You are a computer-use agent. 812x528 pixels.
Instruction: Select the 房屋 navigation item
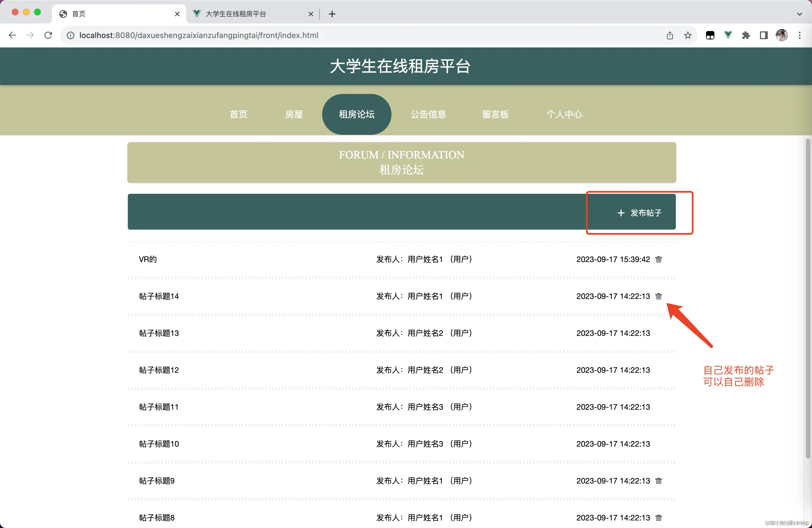tap(294, 114)
